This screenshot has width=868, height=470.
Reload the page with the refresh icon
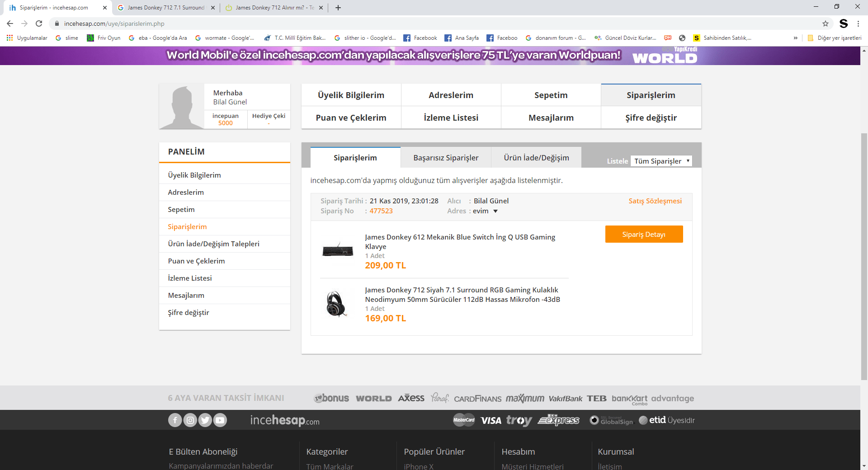[x=39, y=23]
